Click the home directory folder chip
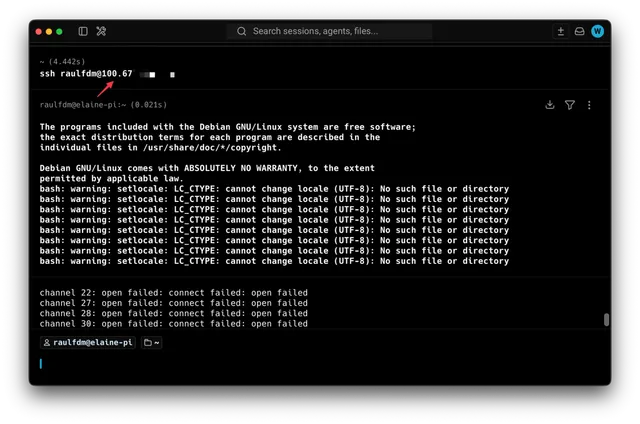The height and width of the screenshot is (424, 640). [x=151, y=342]
